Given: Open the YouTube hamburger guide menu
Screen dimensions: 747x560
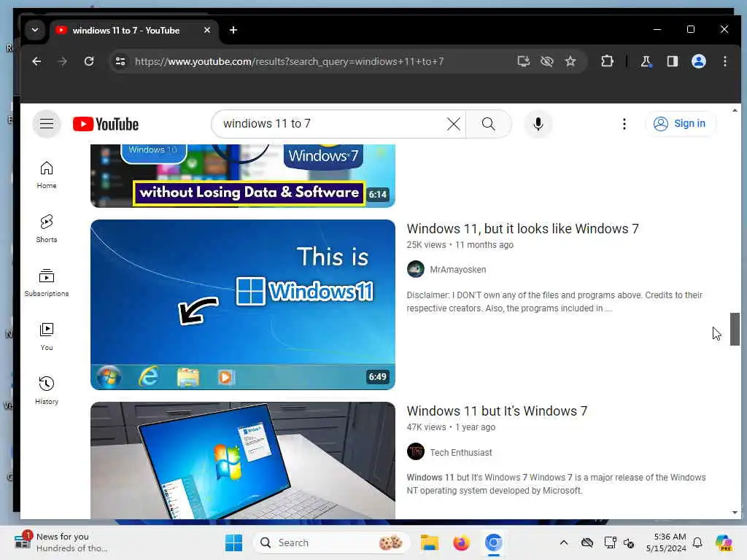Looking at the screenshot, I should coord(47,124).
